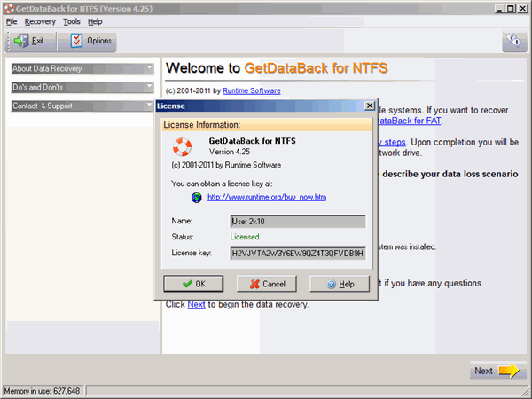Click the Exit toolbar button
The width and height of the screenshot is (532, 399).
[31, 41]
